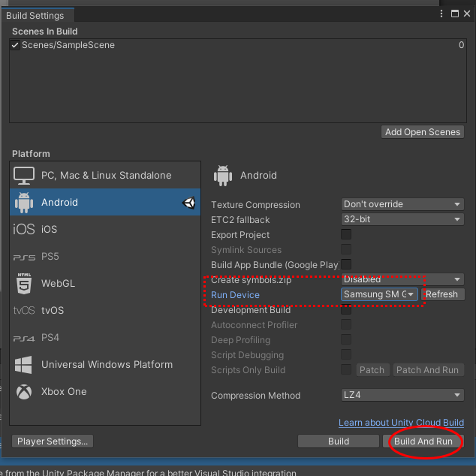476x476 pixels.
Task: Select the iOS platform row
Action: coord(105,229)
